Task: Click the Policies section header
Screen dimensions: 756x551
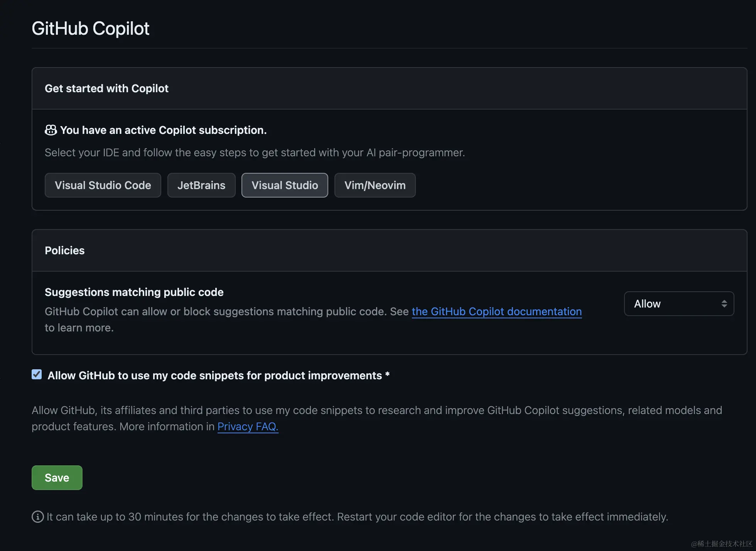Action: (64, 250)
